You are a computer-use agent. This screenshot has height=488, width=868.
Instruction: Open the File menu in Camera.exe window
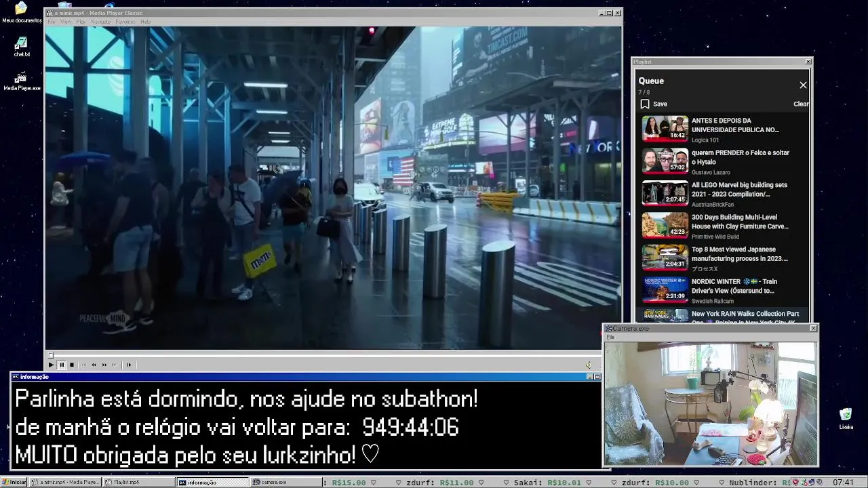[x=610, y=337]
